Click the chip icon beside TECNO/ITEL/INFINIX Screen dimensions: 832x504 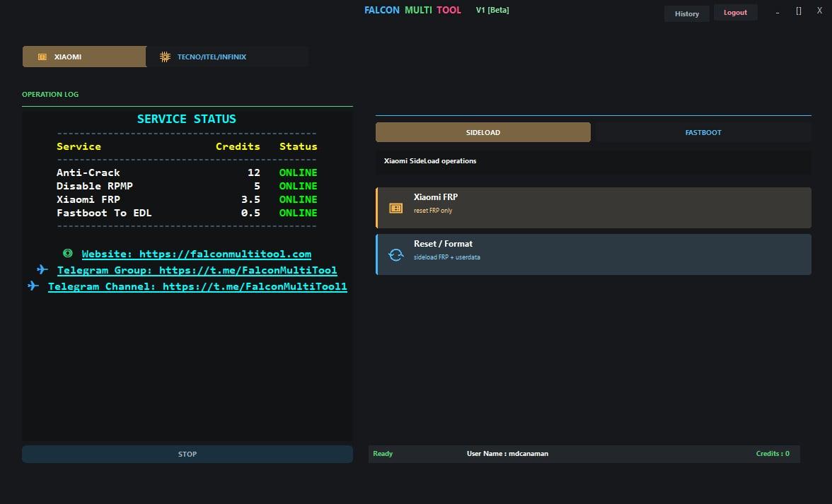click(x=165, y=57)
